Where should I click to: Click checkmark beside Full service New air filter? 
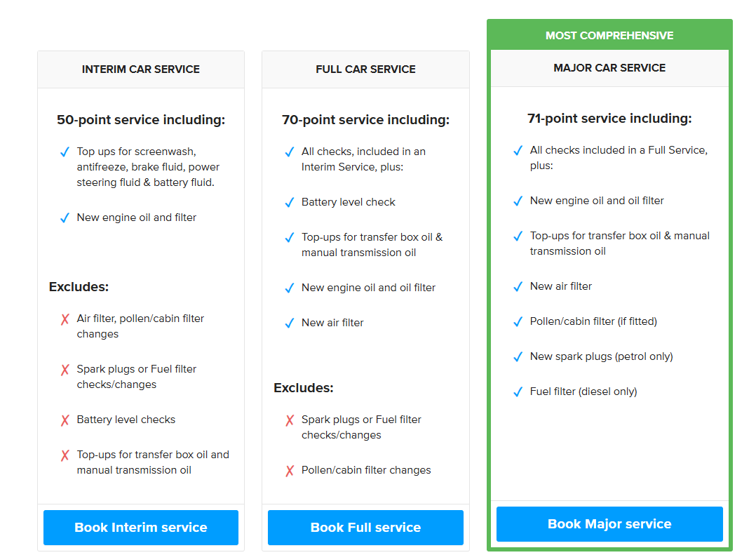pyautogui.click(x=289, y=323)
